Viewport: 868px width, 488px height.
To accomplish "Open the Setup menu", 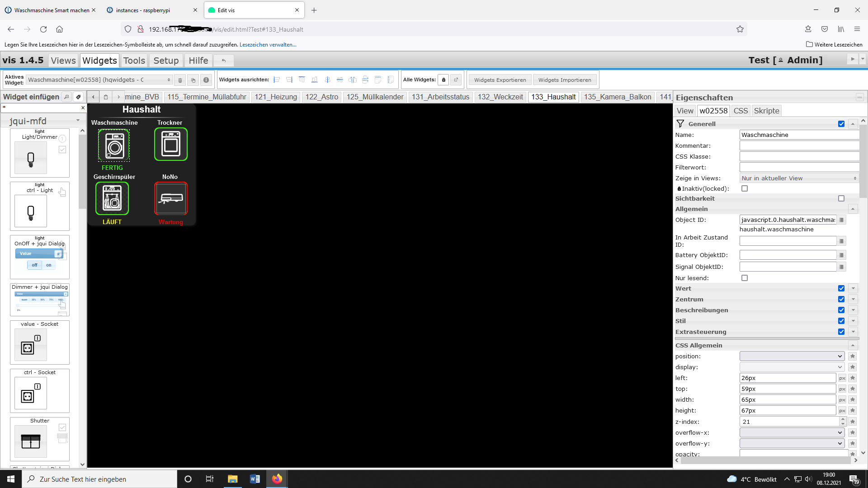I will 166,61.
